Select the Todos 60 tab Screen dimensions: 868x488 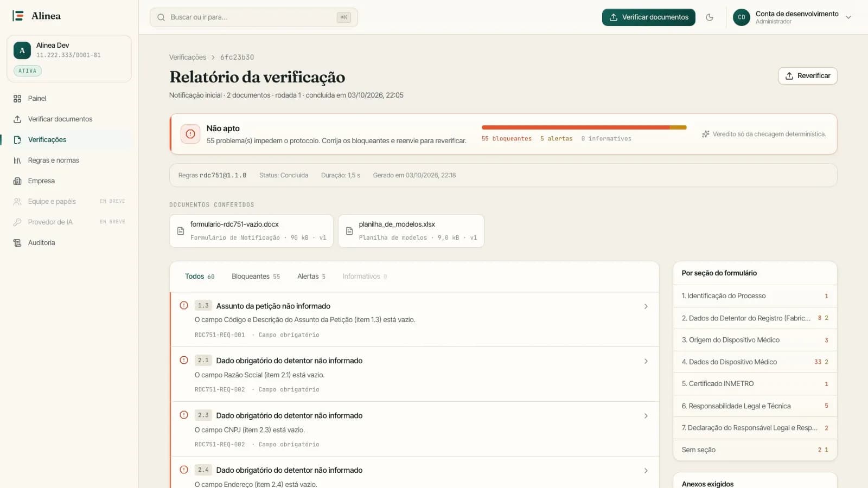click(x=200, y=277)
